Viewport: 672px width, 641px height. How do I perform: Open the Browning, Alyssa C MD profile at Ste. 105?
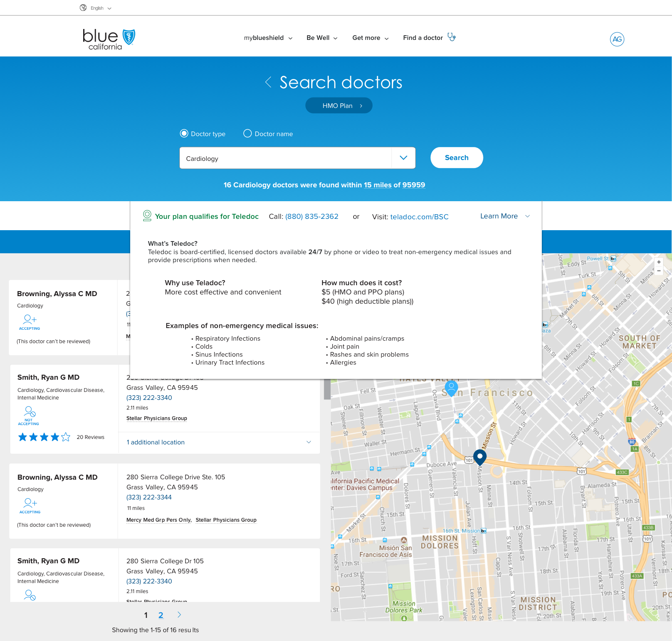[58, 477]
